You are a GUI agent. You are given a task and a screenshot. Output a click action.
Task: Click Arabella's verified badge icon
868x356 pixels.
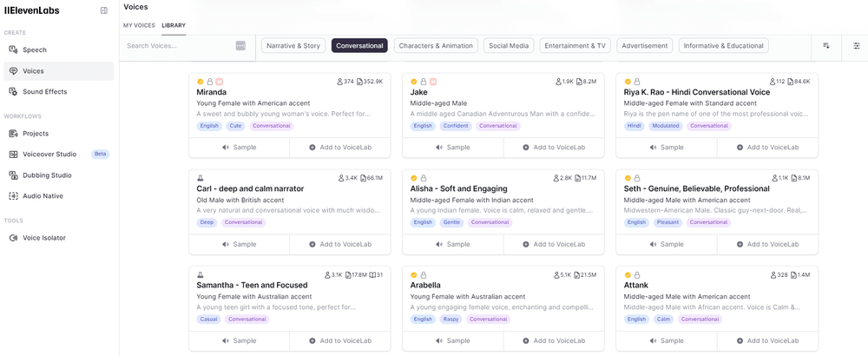[413, 274]
